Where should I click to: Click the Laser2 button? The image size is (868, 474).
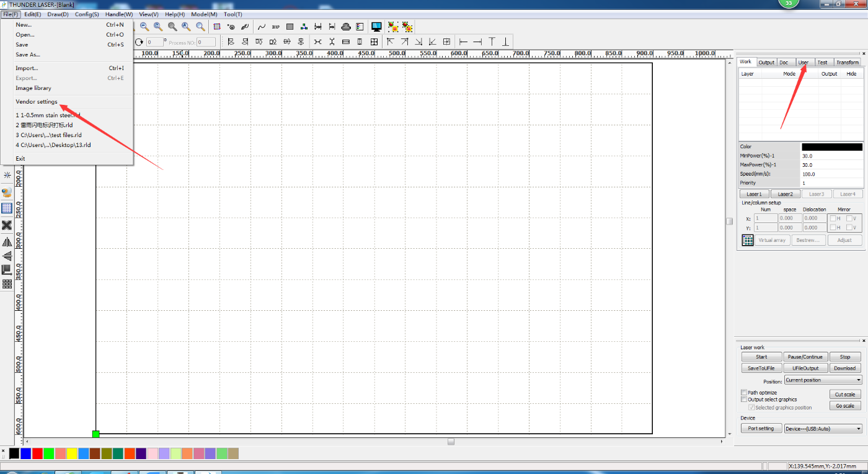click(786, 194)
